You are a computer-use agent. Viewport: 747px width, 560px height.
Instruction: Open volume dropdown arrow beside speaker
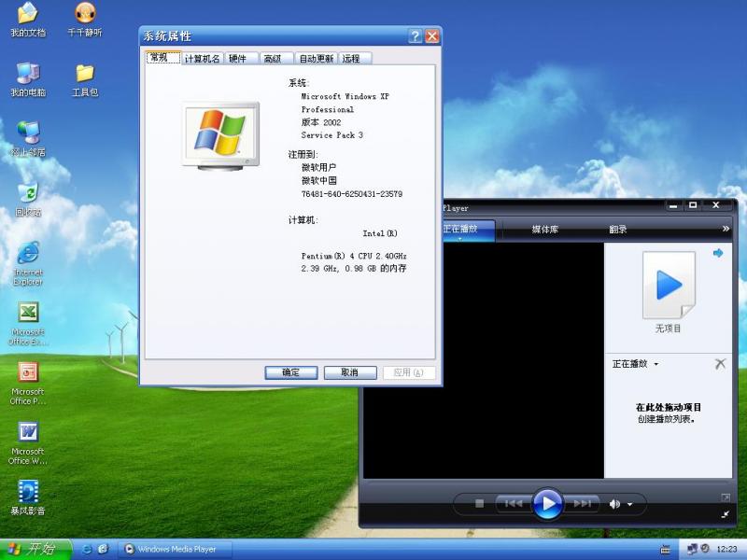tap(629, 504)
